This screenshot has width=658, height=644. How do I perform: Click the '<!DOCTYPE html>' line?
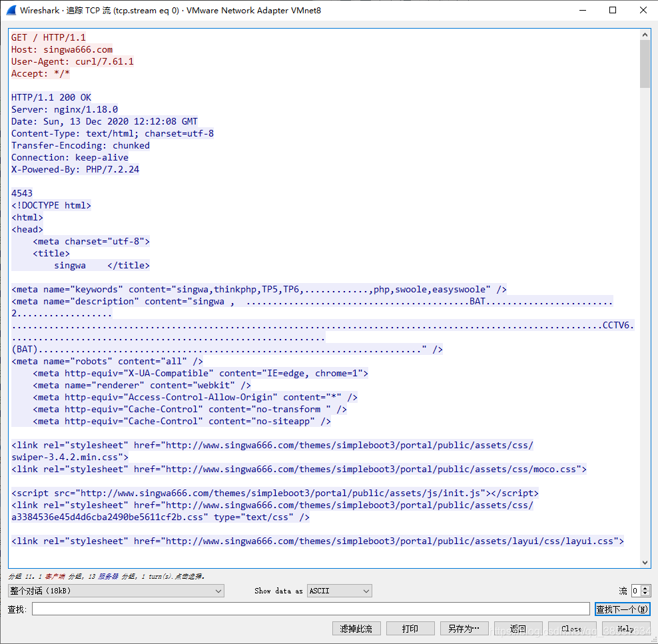51,206
